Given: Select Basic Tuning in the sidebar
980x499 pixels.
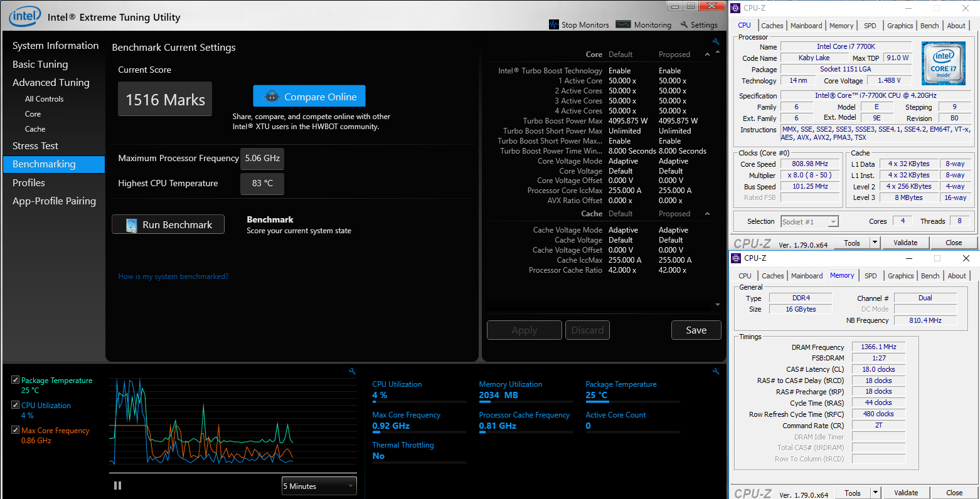Looking at the screenshot, I should tap(40, 64).
